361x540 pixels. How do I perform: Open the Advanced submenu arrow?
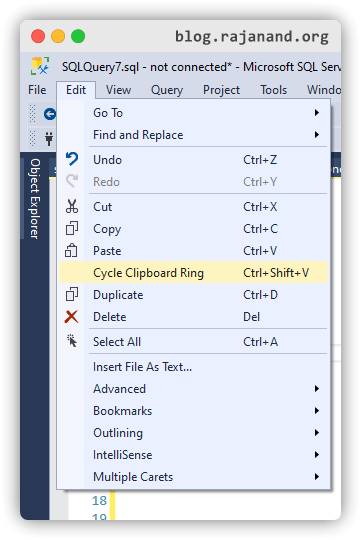tap(317, 388)
